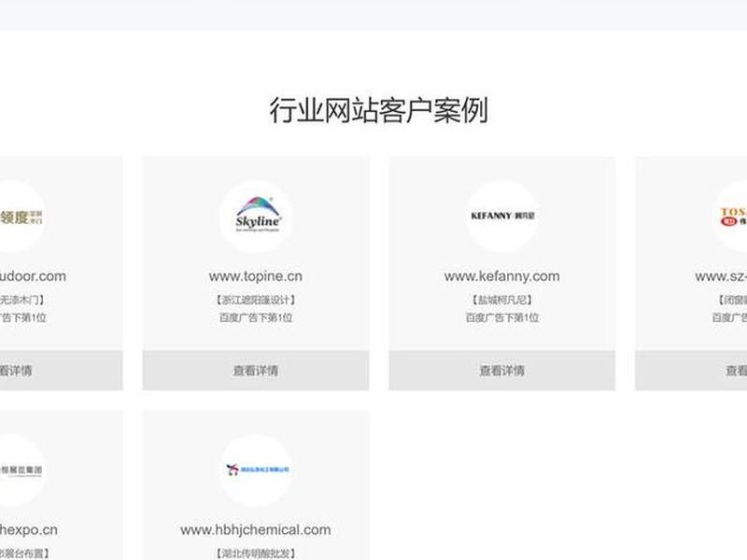Image resolution: width=747 pixels, height=560 pixels.
Task: Open www.kefanny.com link
Action: click(502, 276)
